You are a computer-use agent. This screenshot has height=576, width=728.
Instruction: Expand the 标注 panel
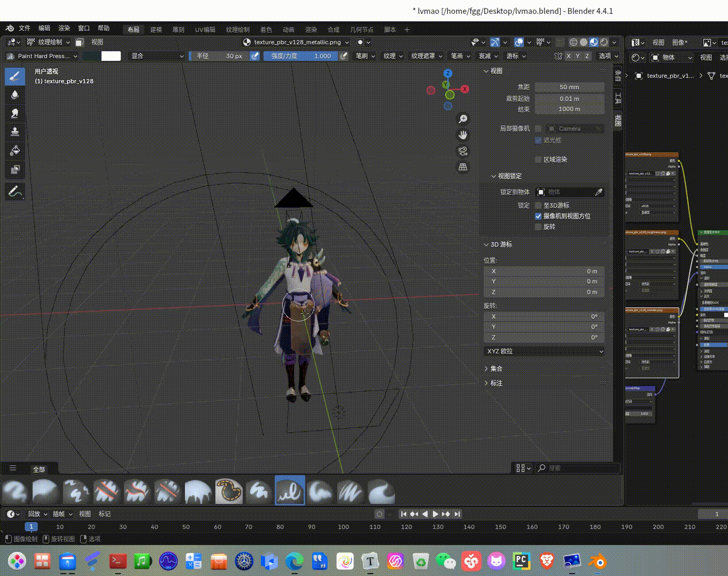pyautogui.click(x=493, y=384)
